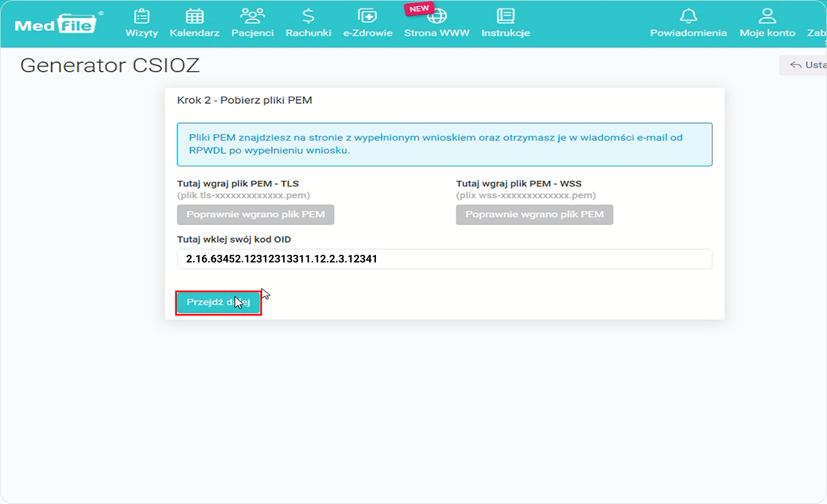827x504 pixels.
Task: Open the Wizyty clipboard icon
Action: (142, 16)
